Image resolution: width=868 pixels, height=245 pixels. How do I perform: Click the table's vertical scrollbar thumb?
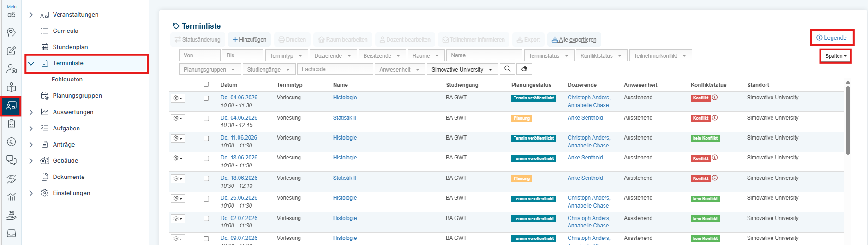[x=848, y=120]
